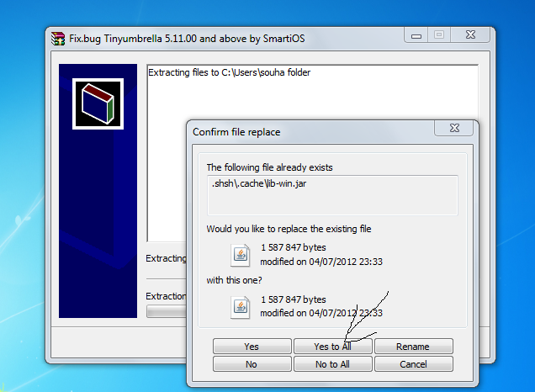
Task: Maximize the Fix.bug Tinyumbrella window
Action: click(x=439, y=35)
